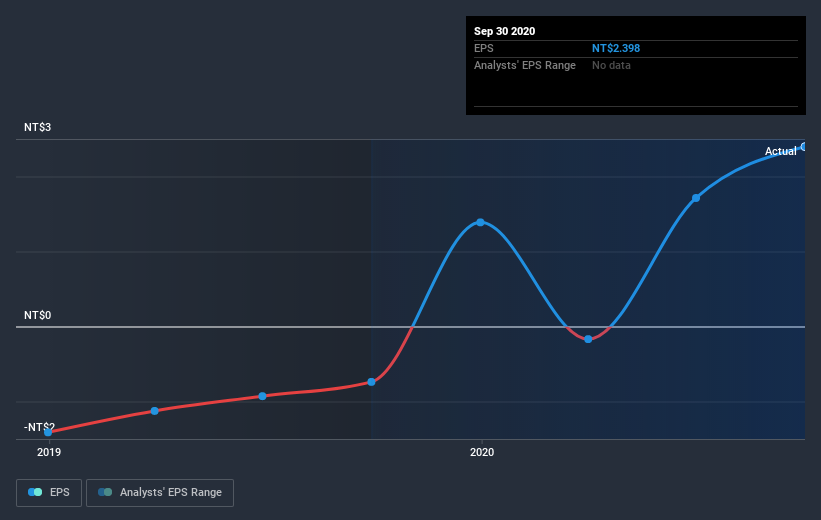Image resolution: width=821 pixels, height=520 pixels.
Task: Toggle the Analysts' EPS Range legend
Action: [160, 493]
